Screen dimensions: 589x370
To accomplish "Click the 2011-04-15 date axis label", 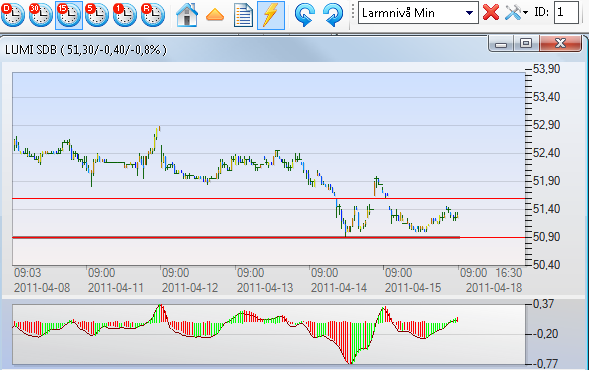I will point(413,288).
